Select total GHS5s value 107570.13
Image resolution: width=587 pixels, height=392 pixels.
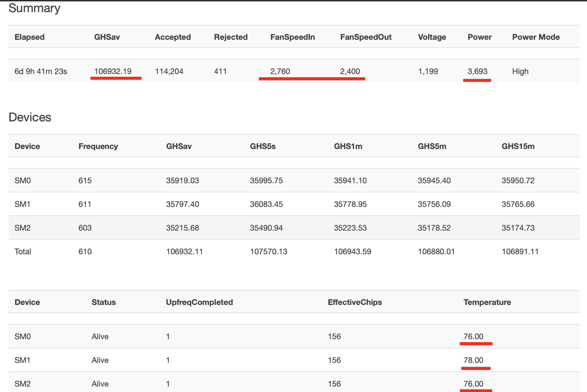click(269, 252)
